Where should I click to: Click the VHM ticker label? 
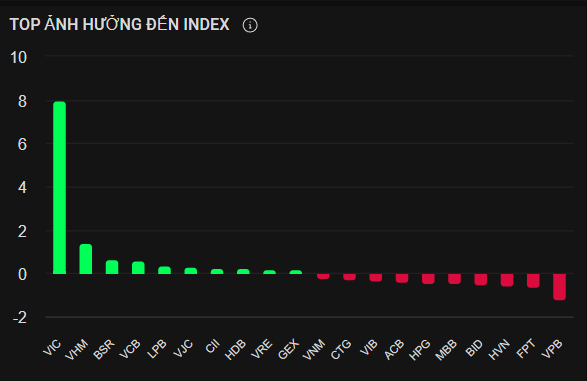coord(77,350)
